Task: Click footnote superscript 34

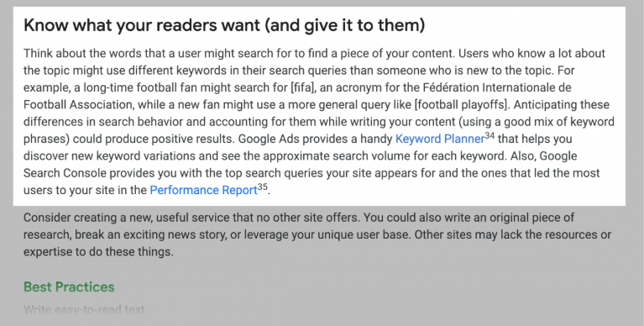Action: pos(490,135)
